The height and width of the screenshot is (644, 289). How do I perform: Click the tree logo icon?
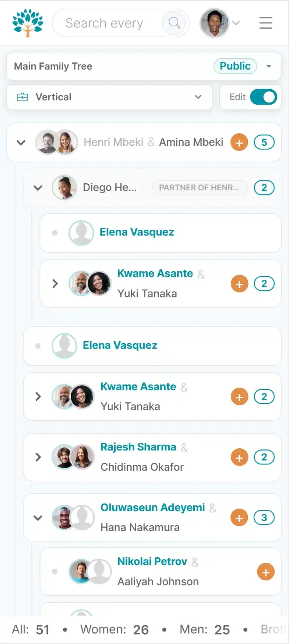point(28,23)
